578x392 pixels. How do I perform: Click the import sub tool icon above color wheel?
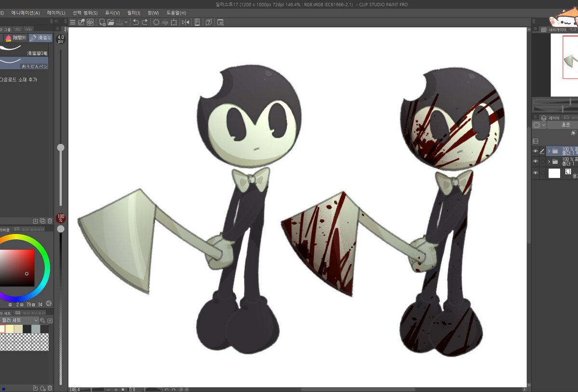(35, 221)
